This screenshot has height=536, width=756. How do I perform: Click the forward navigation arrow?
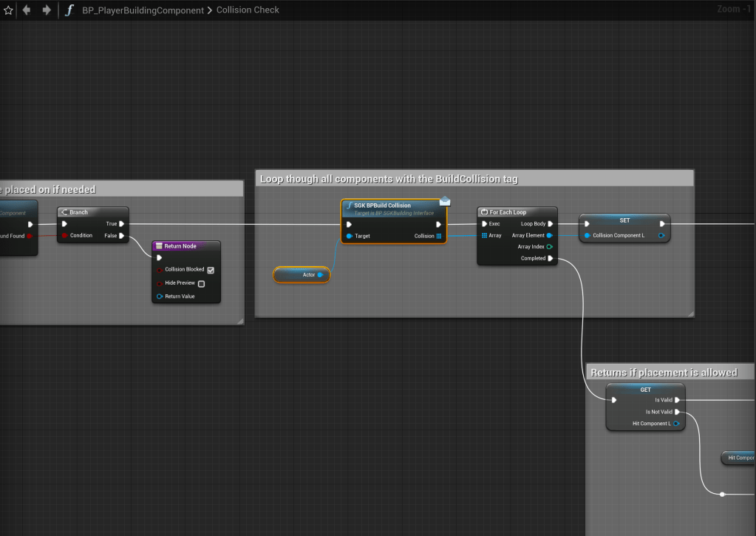(x=47, y=10)
